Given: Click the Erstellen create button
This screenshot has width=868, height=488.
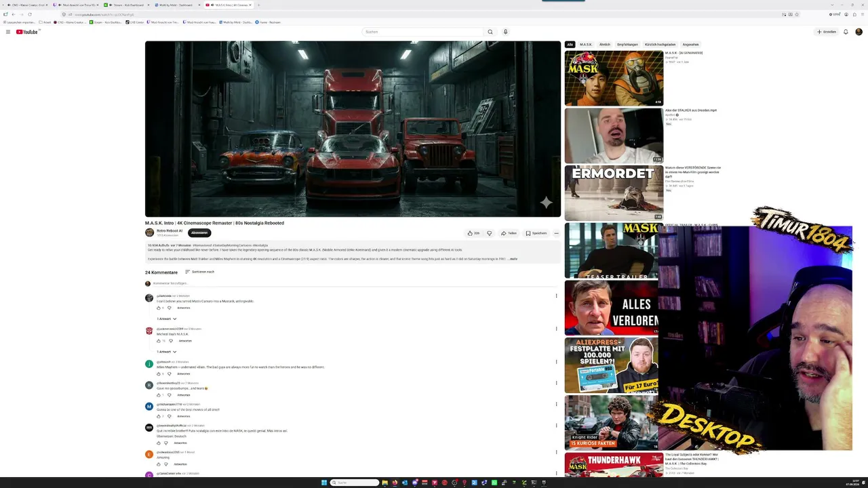Looking at the screenshot, I should (x=826, y=32).
